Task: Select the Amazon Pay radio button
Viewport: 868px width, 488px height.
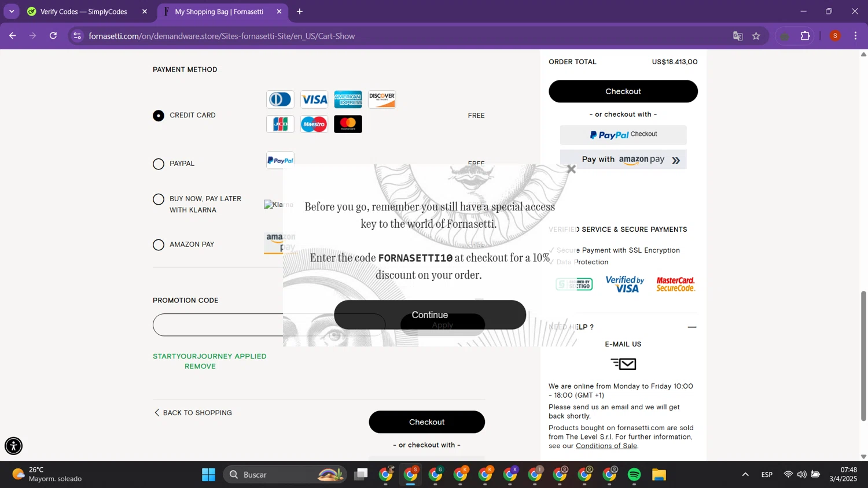Action: [x=159, y=245]
